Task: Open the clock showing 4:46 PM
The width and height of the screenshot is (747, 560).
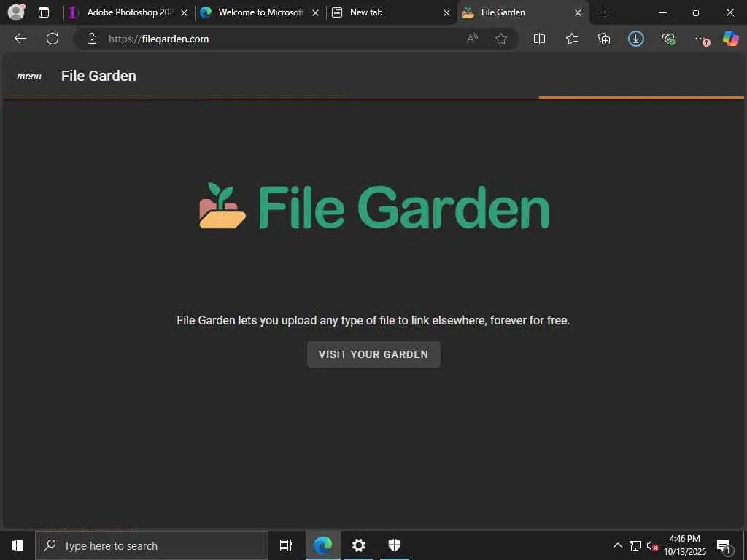Action: [x=685, y=545]
